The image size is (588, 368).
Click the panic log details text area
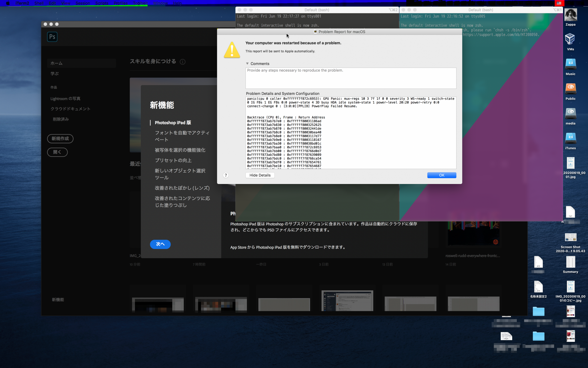pyautogui.click(x=351, y=133)
